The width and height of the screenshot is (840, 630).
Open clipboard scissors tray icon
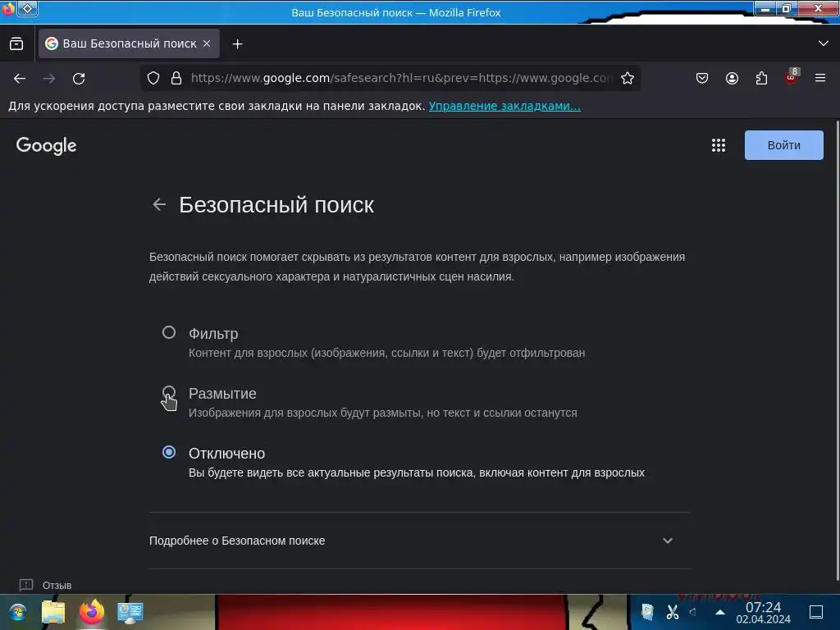point(673,612)
